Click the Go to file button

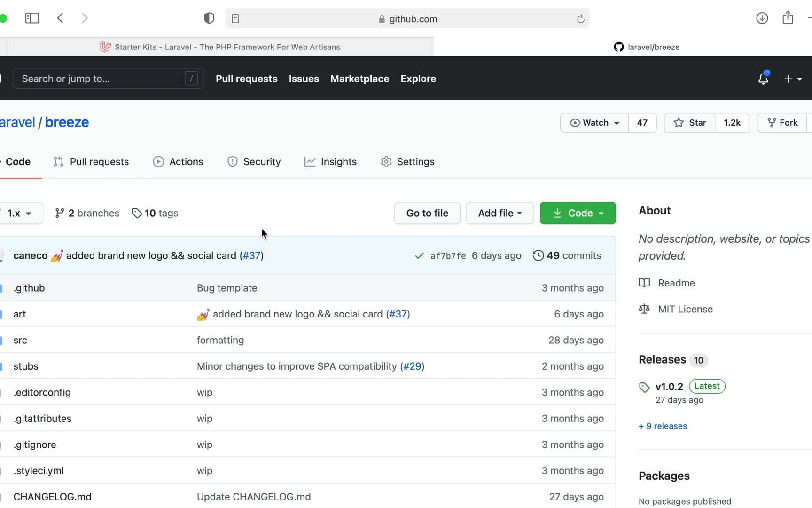427,213
